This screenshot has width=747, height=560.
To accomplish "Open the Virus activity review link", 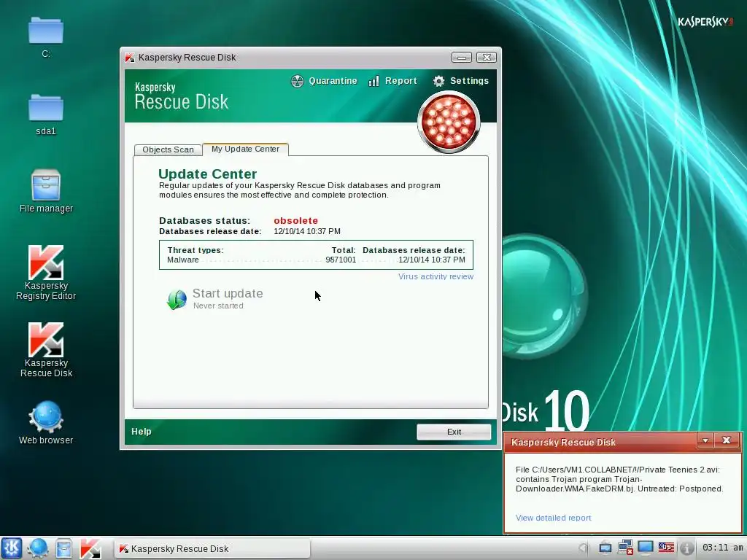I will [x=436, y=276].
